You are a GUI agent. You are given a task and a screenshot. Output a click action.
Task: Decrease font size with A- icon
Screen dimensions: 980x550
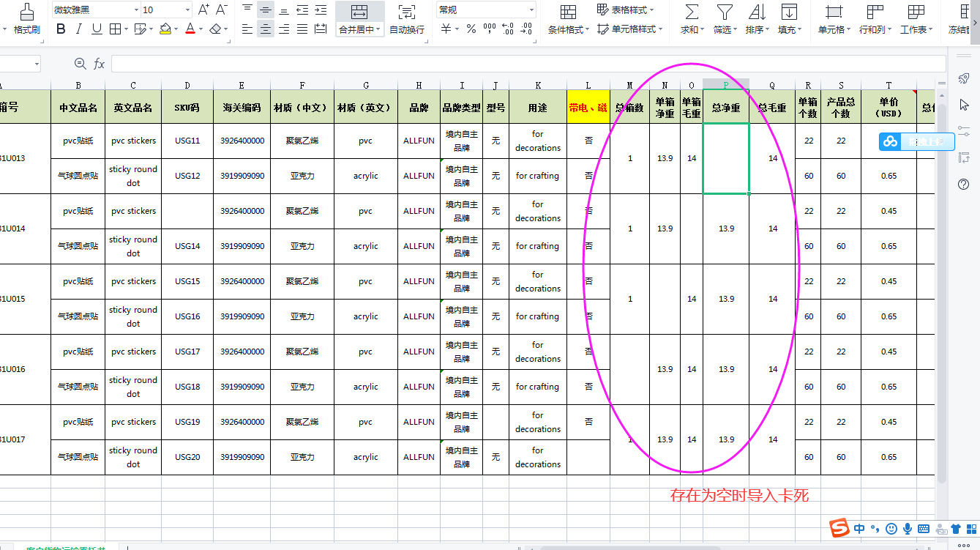point(222,10)
